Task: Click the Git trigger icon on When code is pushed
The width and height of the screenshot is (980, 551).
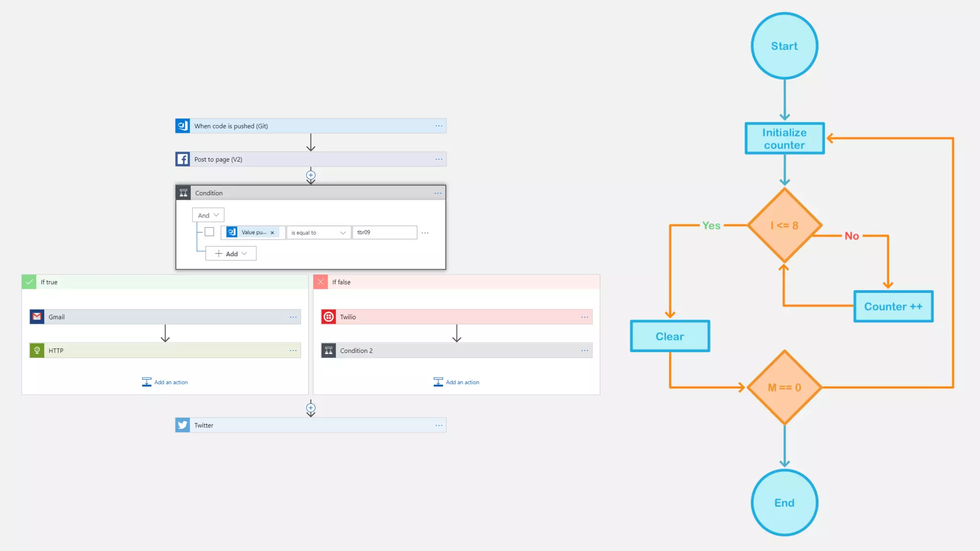Action: point(182,126)
